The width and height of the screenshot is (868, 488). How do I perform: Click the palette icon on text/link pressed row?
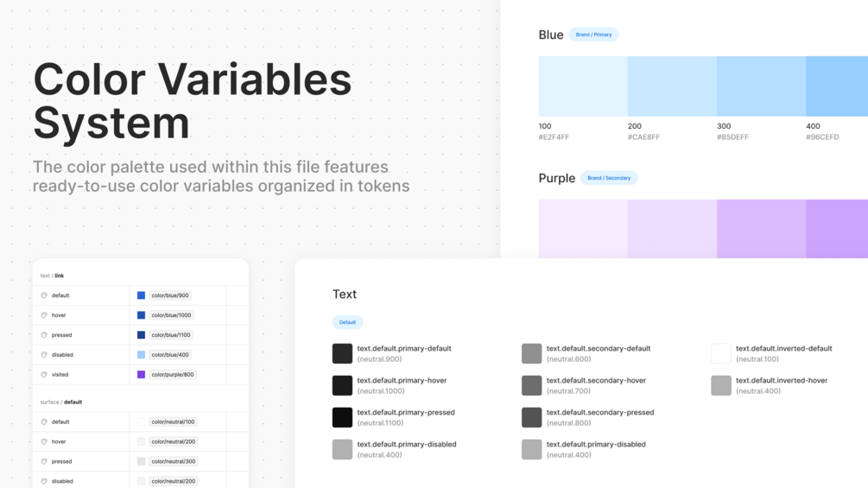tap(44, 335)
